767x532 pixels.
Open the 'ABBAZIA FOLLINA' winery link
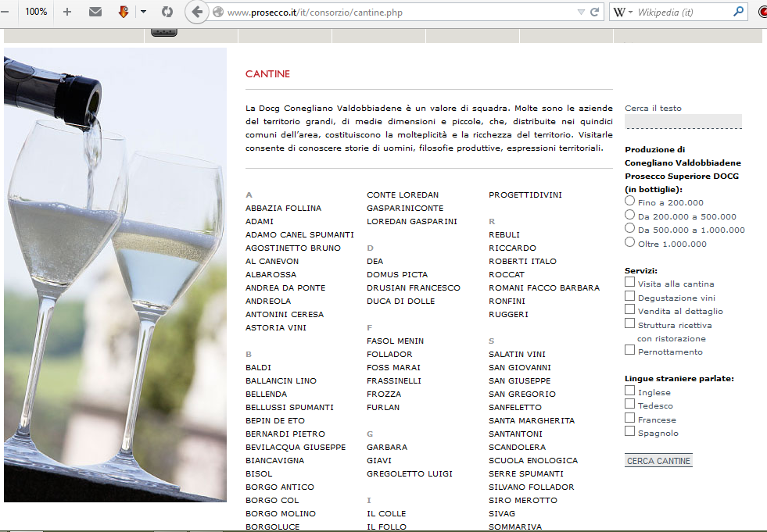click(283, 209)
